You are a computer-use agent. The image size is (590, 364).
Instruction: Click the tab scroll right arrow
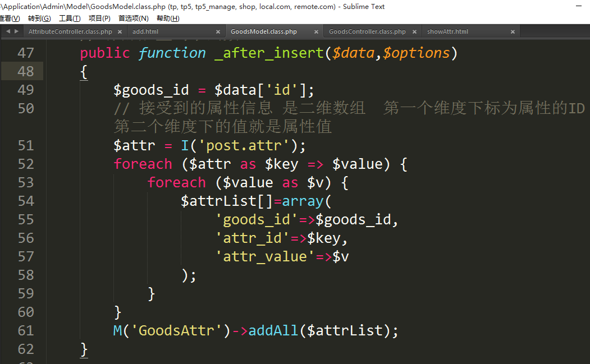(x=16, y=31)
